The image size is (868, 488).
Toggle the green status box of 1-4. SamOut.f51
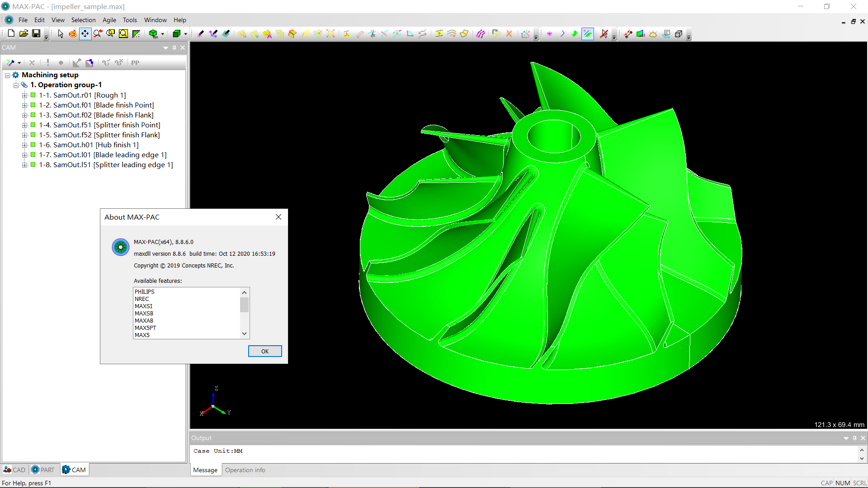click(x=33, y=125)
